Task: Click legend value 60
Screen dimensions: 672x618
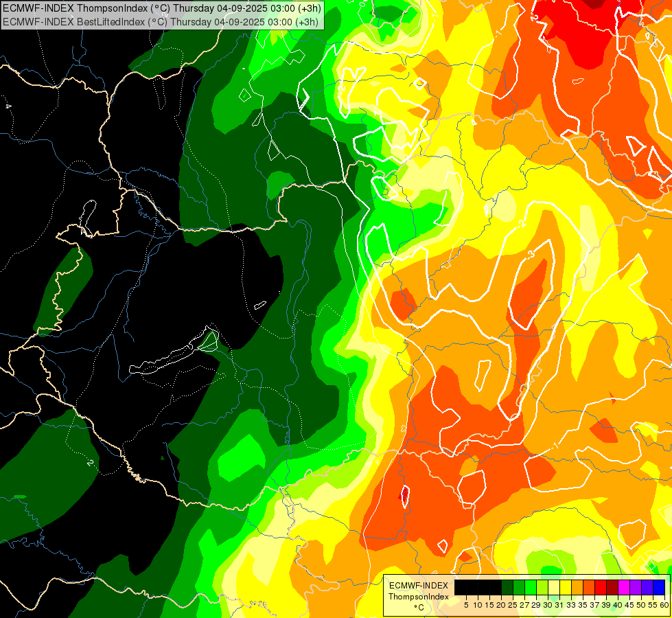Action: click(664, 605)
